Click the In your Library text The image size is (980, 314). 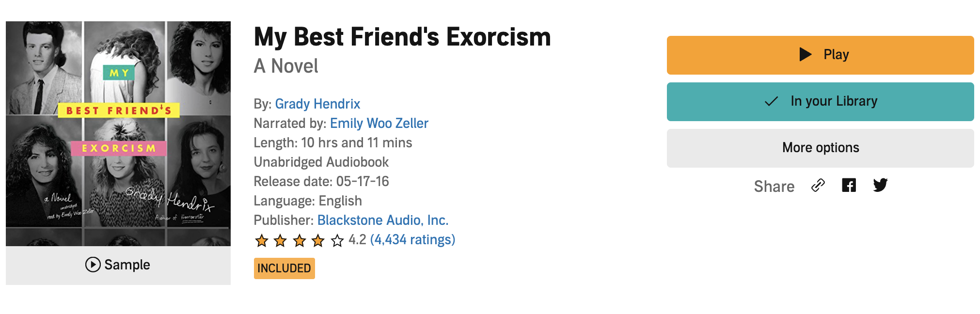[834, 101]
